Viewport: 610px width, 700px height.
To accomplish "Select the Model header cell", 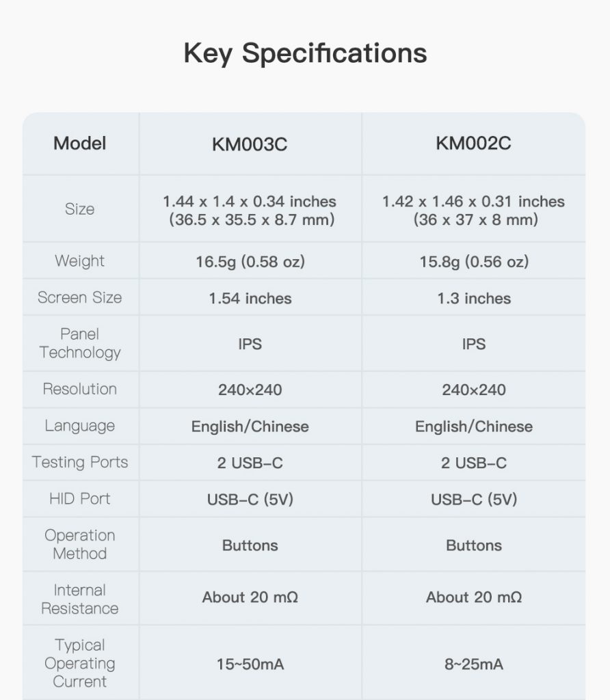I will [x=80, y=144].
